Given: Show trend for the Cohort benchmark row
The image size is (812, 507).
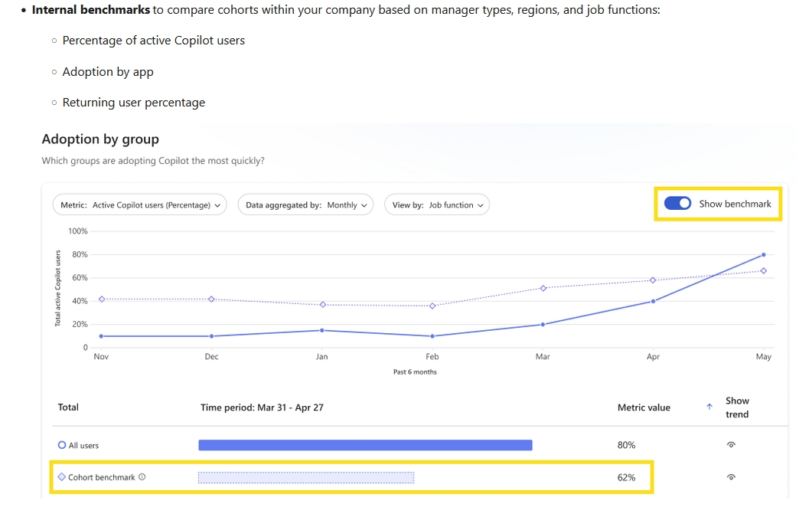Looking at the screenshot, I should pos(731,477).
